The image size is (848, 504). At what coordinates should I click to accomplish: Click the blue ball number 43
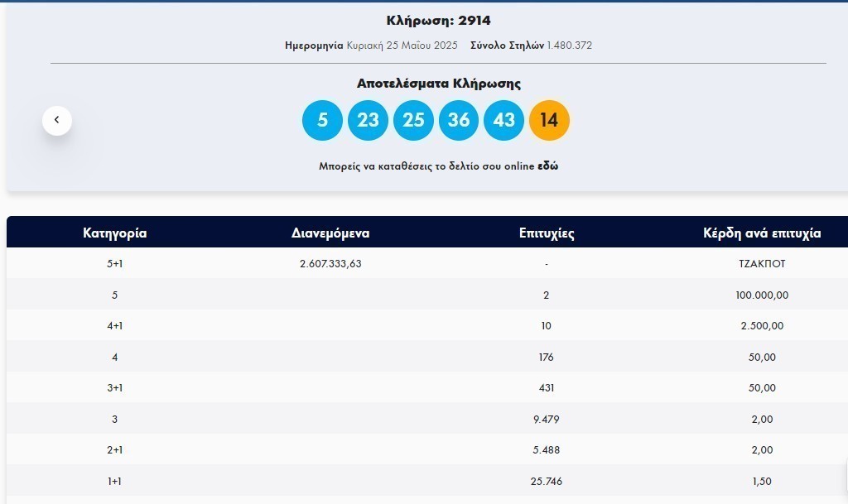[503, 120]
